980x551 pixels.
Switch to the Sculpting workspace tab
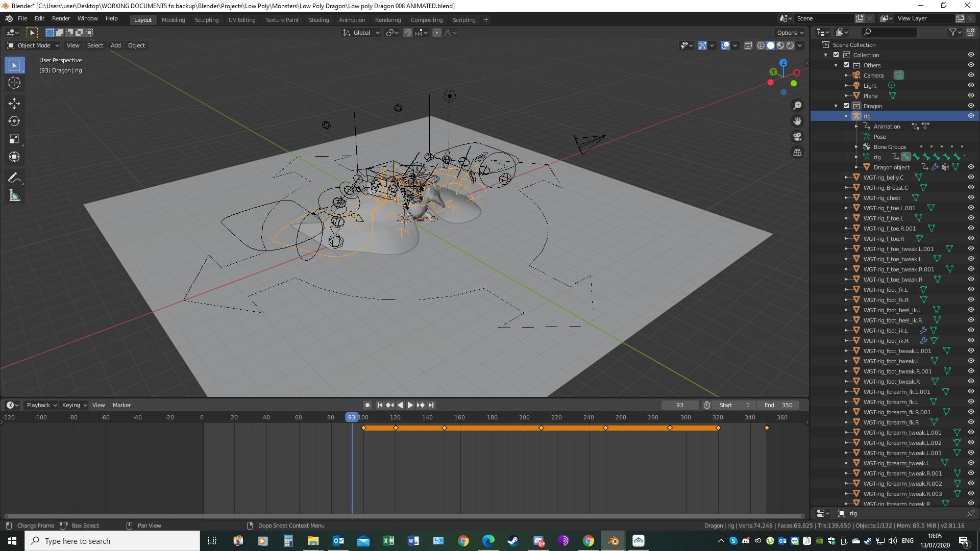click(206, 20)
